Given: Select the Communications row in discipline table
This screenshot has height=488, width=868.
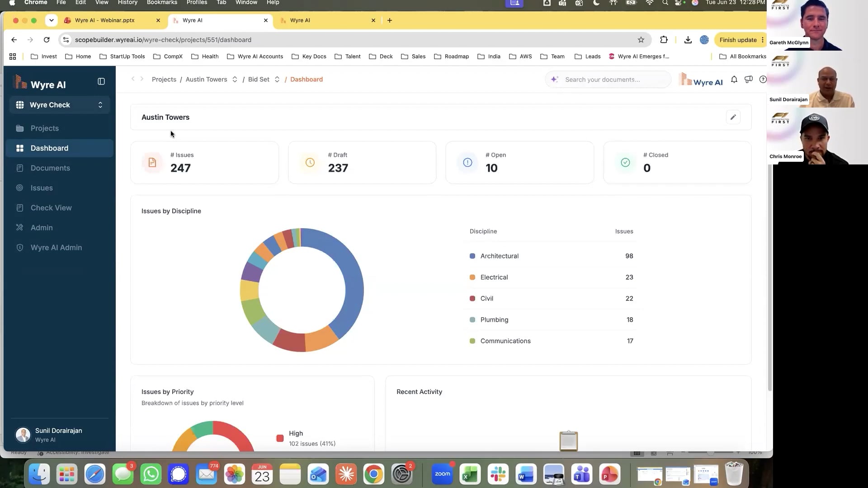Looking at the screenshot, I should [x=552, y=341].
